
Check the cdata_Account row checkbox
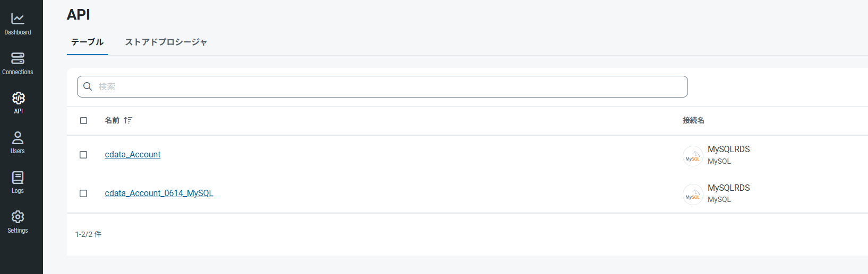point(83,155)
